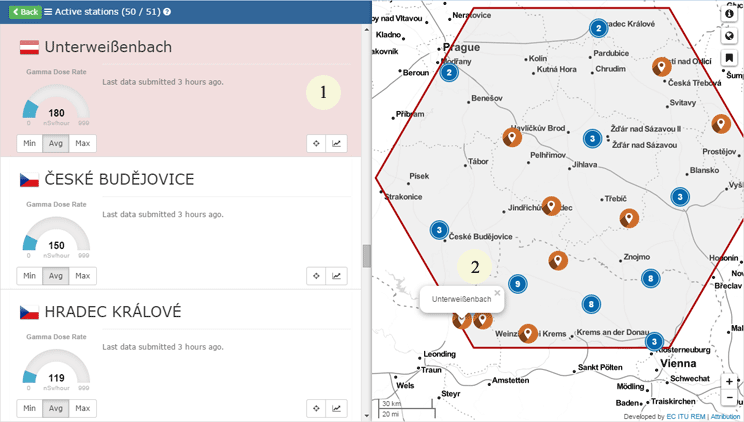Open the EC ITU REM link
The width and height of the screenshot is (744, 422).
(x=686, y=417)
